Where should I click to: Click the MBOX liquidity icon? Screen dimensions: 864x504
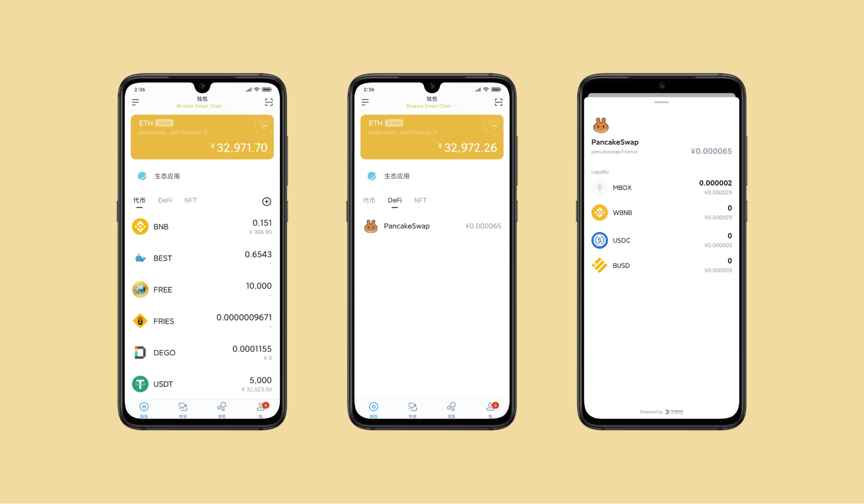[x=598, y=187]
